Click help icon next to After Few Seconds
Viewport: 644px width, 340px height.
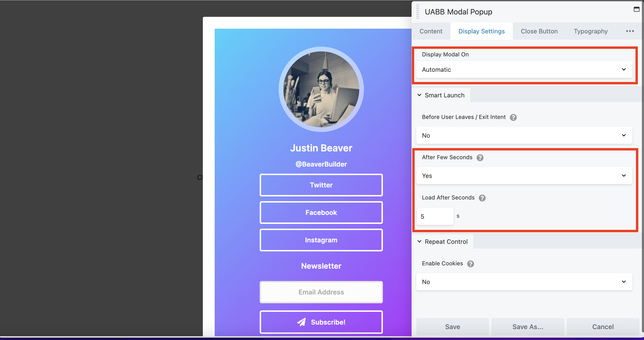click(x=480, y=158)
